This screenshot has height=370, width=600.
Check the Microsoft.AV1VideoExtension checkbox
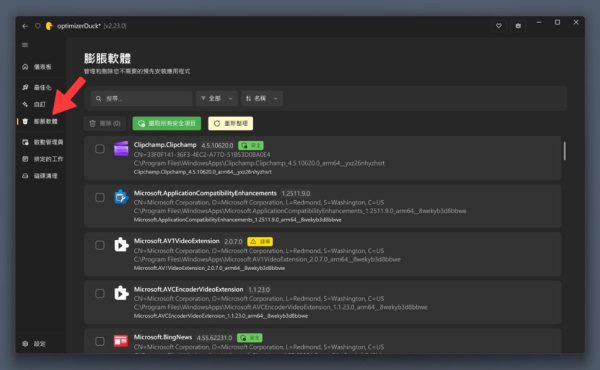[x=100, y=245]
